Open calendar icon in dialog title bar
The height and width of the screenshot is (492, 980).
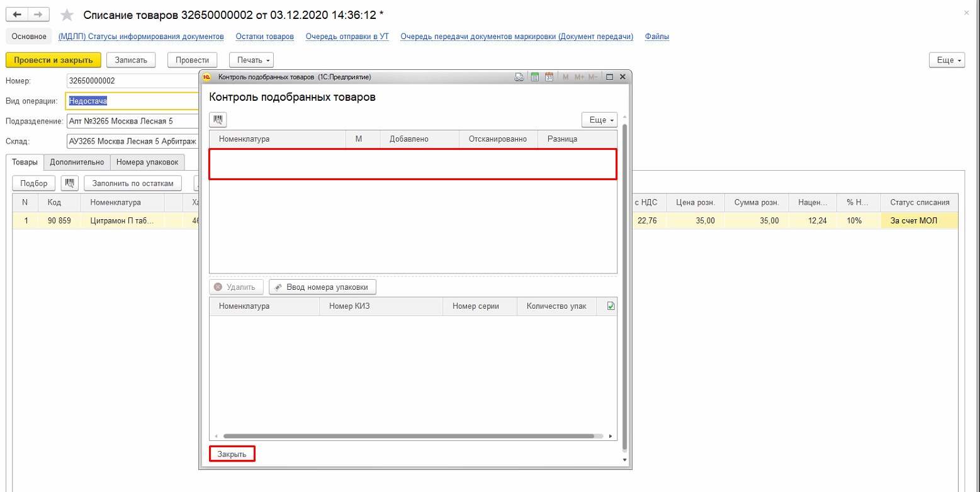pos(549,77)
